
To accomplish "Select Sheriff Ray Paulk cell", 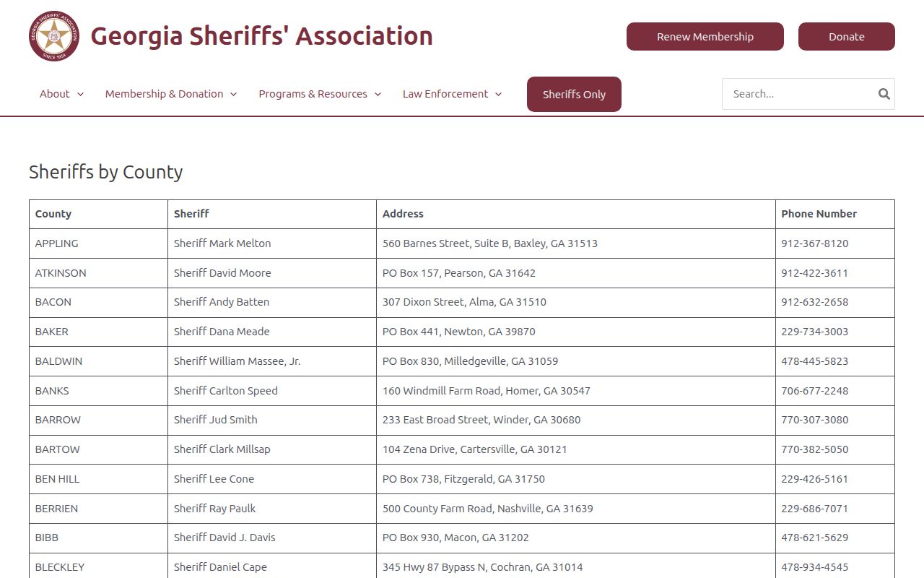I will 272,509.
